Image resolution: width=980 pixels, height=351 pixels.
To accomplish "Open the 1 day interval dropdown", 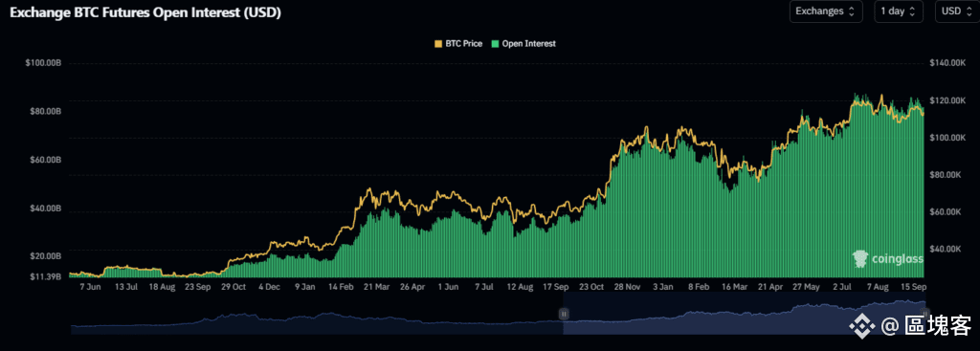I will (899, 11).
